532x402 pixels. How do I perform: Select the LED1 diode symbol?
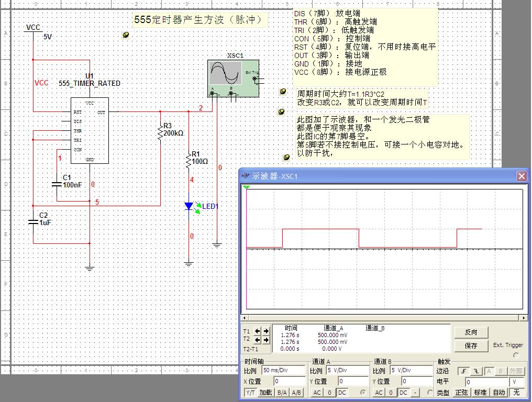point(189,206)
